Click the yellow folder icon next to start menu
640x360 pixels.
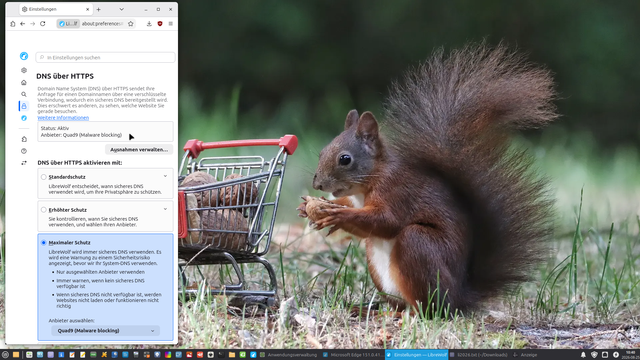(16, 355)
